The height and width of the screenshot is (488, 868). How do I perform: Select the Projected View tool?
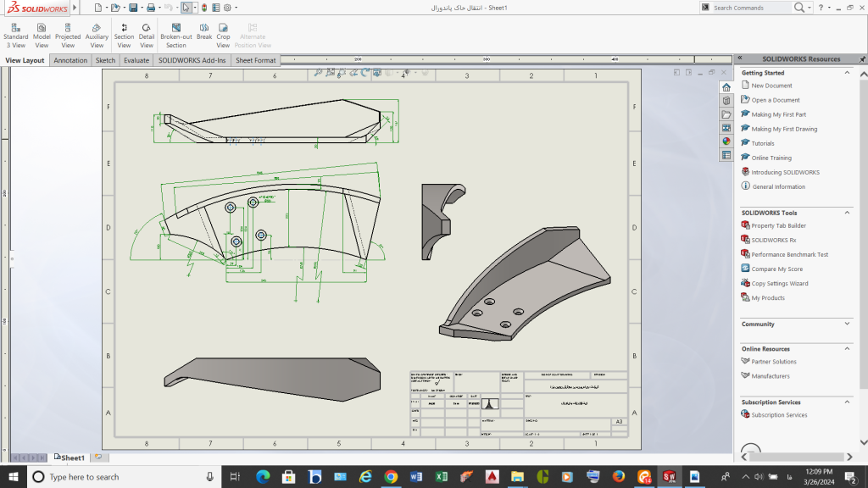tap(68, 36)
